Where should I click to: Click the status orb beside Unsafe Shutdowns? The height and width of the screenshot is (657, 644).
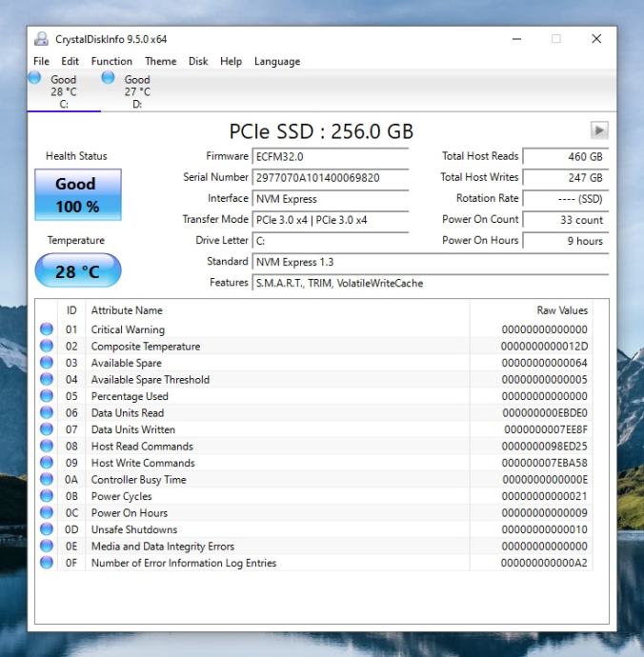47,529
